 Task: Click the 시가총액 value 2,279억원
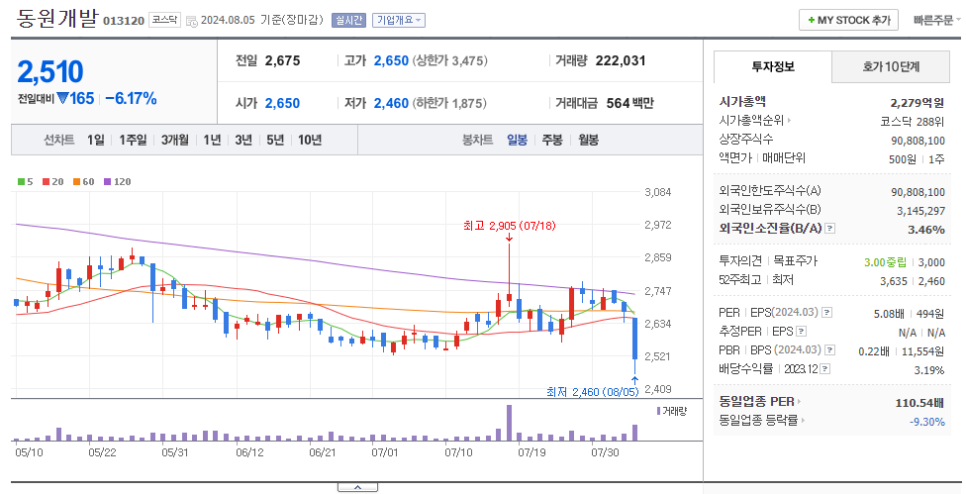click(x=917, y=102)
